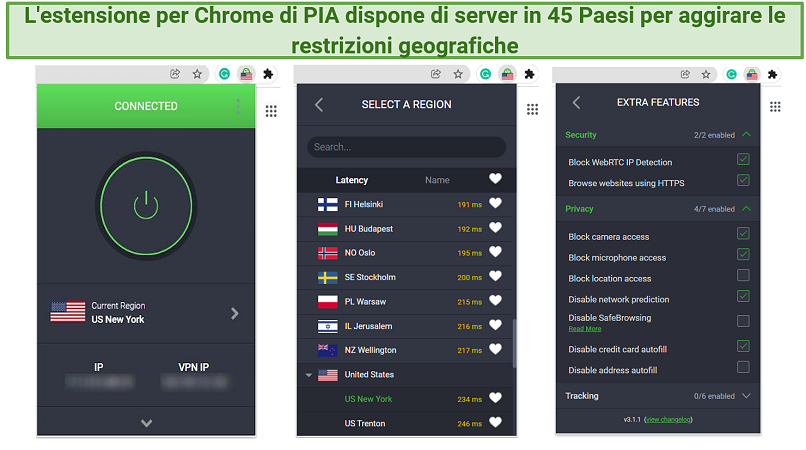The height and width of the screenshot is (450, 806).
Task: Favorite US Trenton with heart
Action: pos(495,422)
